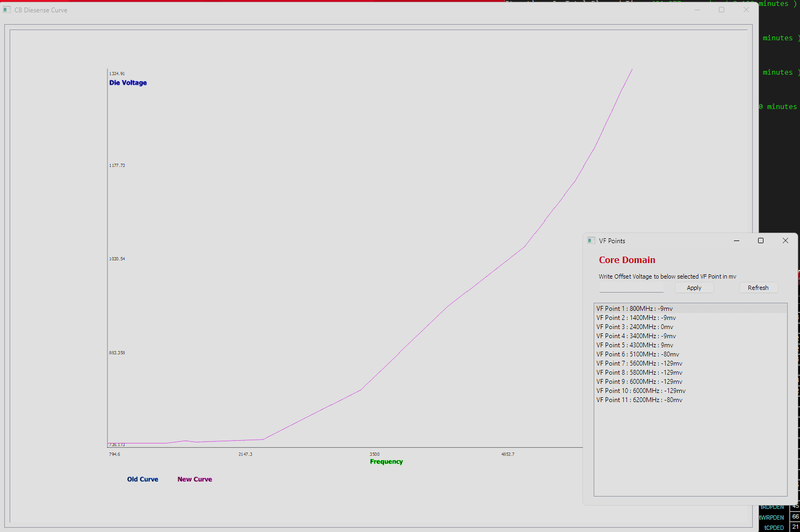Minimize the VF Points window
The width and height of the screenshot is (800, 532).
[737, 241]
